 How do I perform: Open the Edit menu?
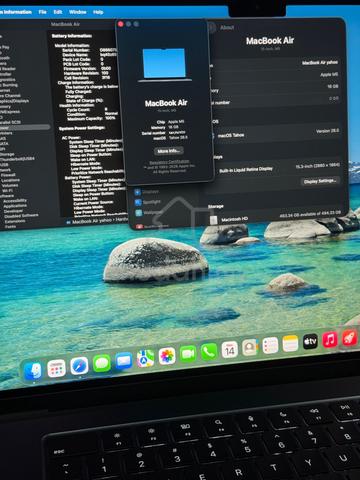[x=58, y=12]
